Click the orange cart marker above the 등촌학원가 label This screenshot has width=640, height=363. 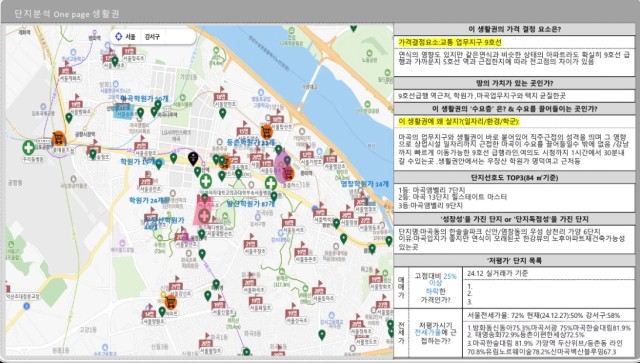coord(267,132)
